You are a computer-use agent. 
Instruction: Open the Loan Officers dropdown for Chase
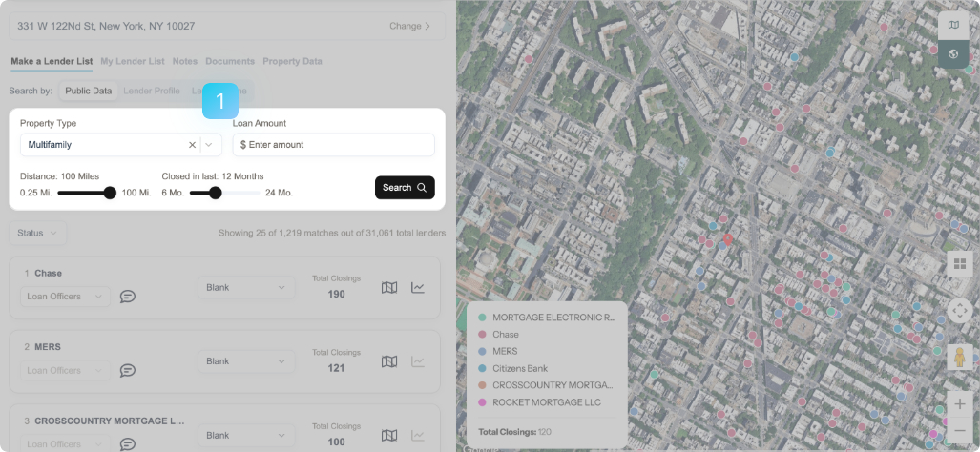[x=65, y=297]
